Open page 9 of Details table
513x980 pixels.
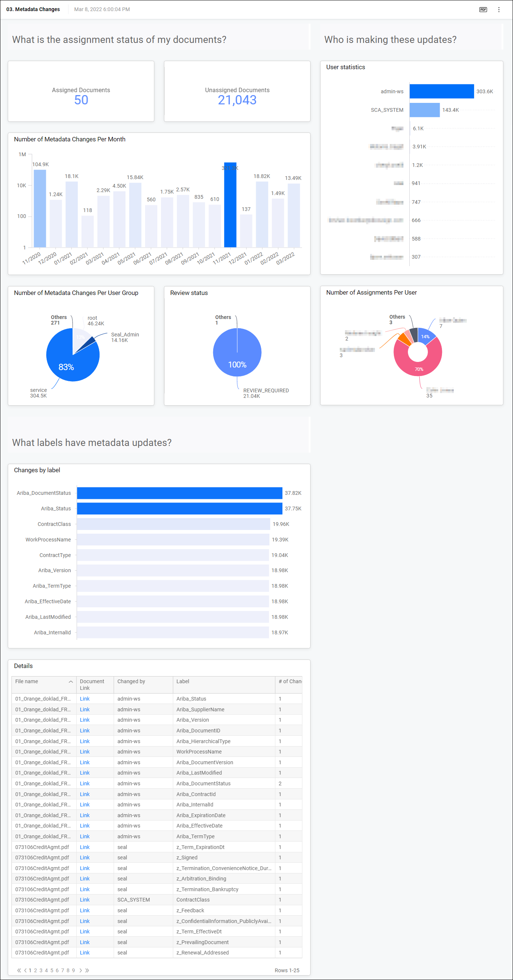click(x=73, y=970)
